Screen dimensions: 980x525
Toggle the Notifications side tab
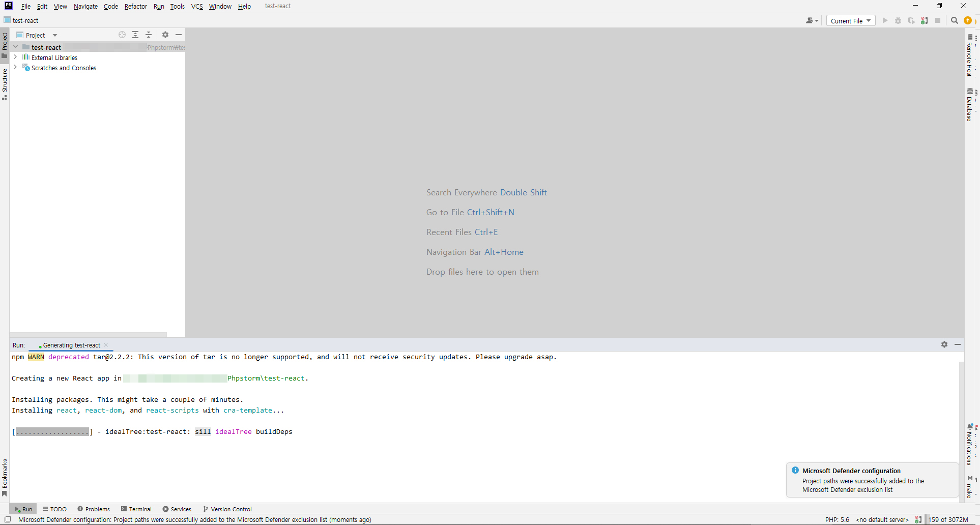[969, 444]
